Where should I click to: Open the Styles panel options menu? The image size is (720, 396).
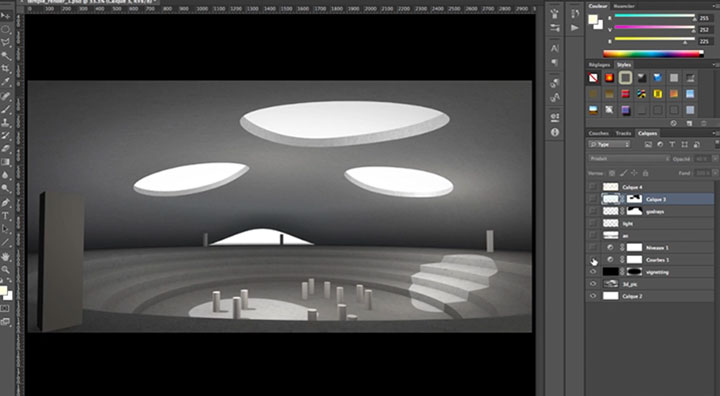coord(715,65)
